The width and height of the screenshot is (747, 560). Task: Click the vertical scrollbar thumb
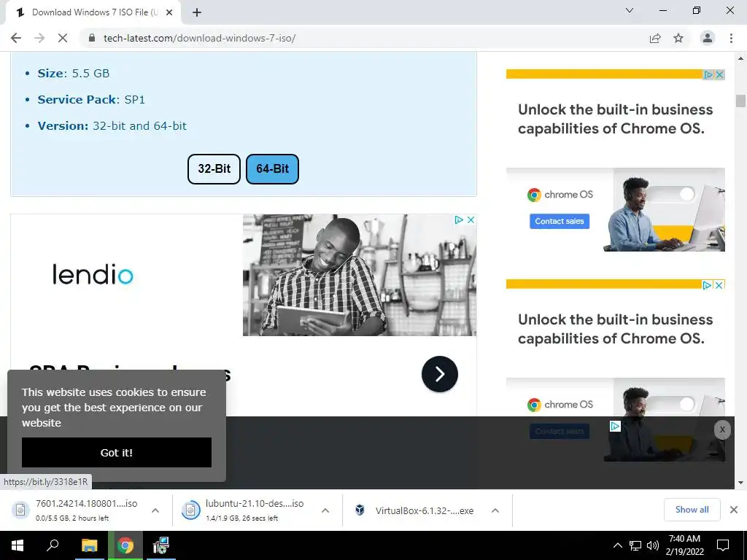click(740, 101)
